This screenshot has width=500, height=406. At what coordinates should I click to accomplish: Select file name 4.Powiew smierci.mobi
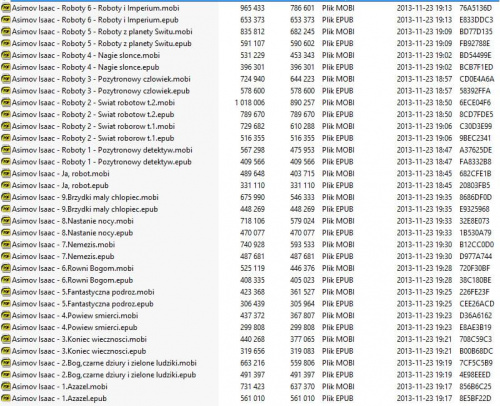pos(75,316)
